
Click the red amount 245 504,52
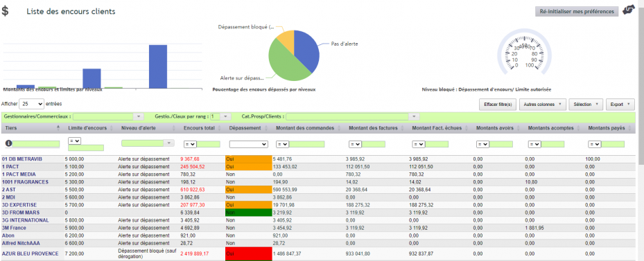(193, 167)
